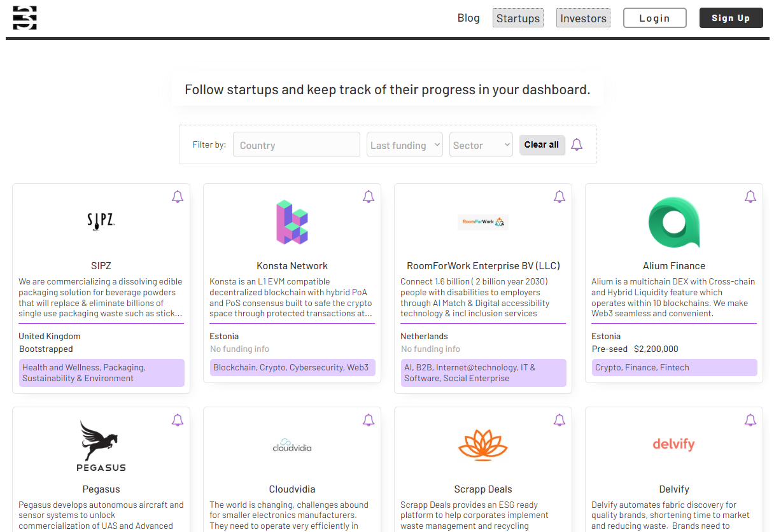Click the notification bell beside Clear all
This screenshot has width=774, height=532.
point(577,145)
